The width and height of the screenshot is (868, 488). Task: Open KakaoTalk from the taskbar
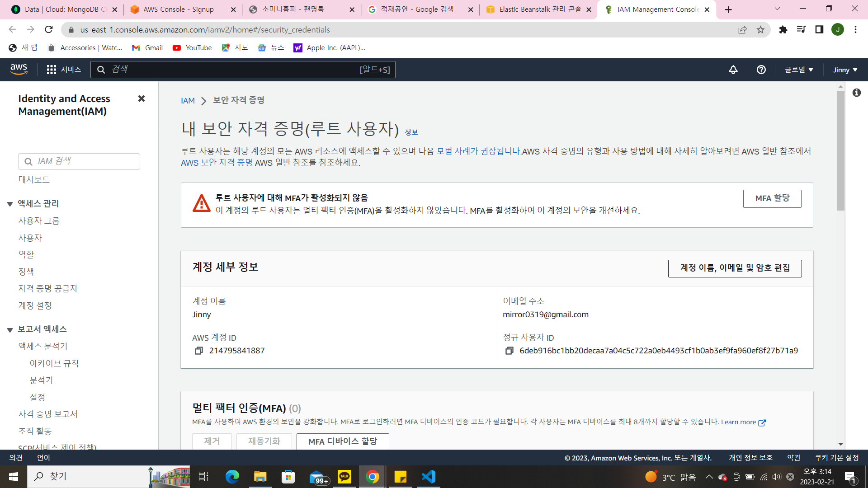(344, 477)
